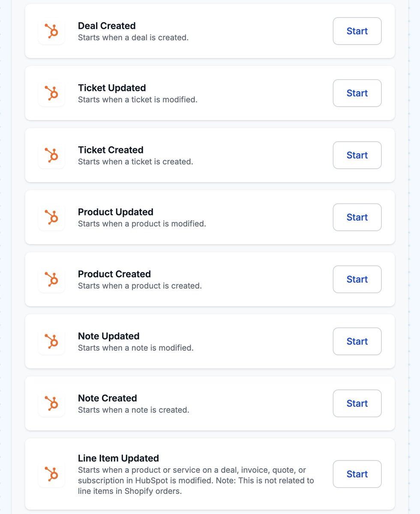Start the Product Updated trigger

[357, 217]
